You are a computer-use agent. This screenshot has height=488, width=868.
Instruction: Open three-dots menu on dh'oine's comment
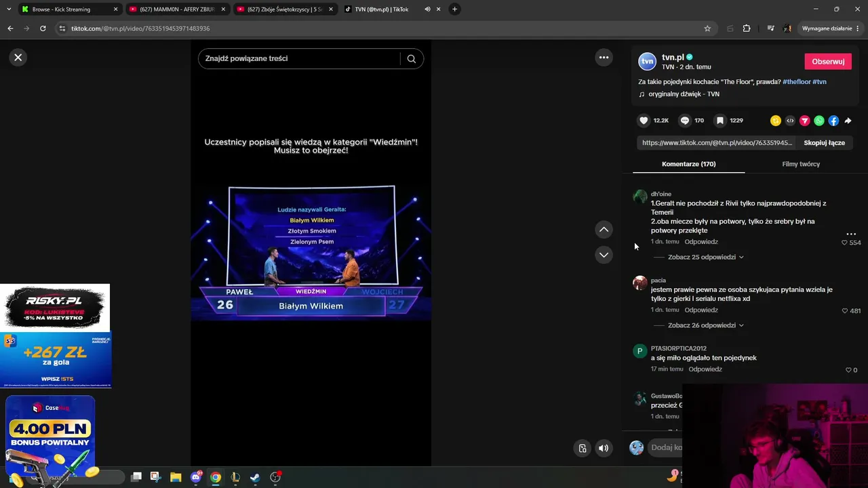pos(851,234)
